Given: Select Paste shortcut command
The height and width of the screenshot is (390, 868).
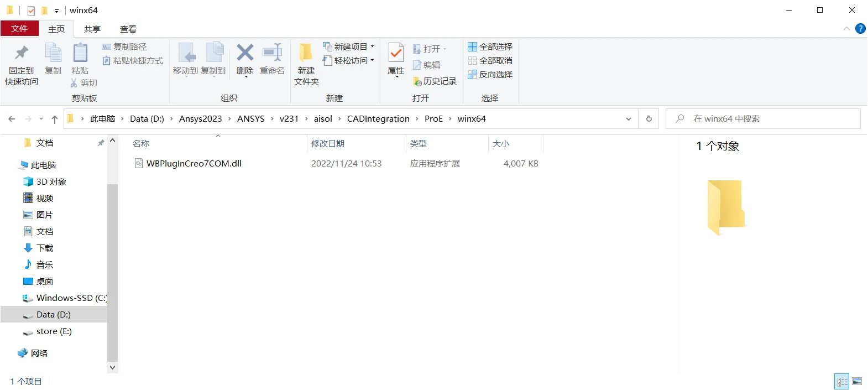Looking at the screenshot, I should 133,61.
